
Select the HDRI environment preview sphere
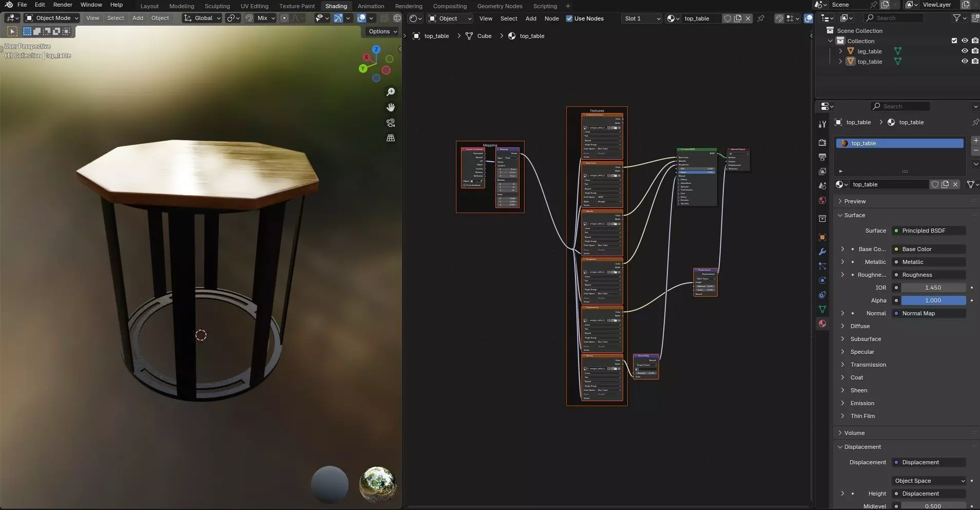pyautogui.click(x=378, y=485)
